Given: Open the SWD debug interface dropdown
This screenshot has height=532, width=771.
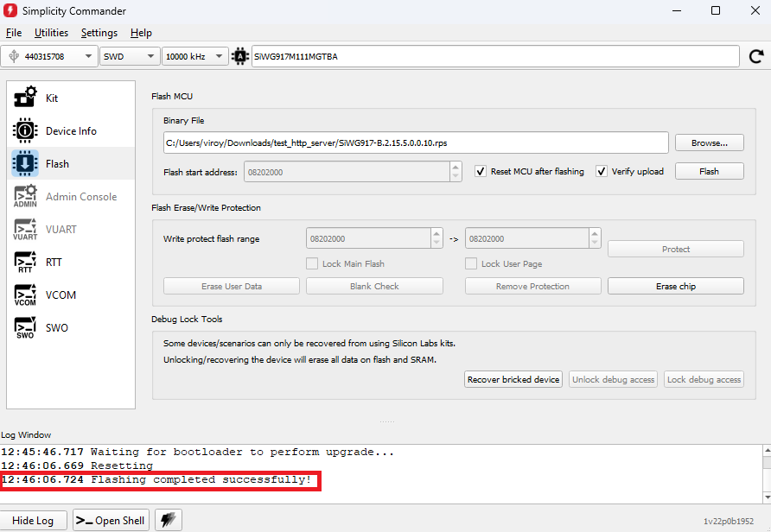Looking at the screenshot, I should pos(129,56).
